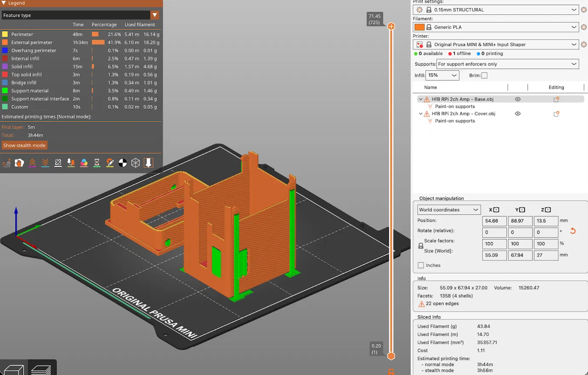Toggle travel moves visibility icon
This screenshot has width=588, height=375.
(x=6, y=163)
